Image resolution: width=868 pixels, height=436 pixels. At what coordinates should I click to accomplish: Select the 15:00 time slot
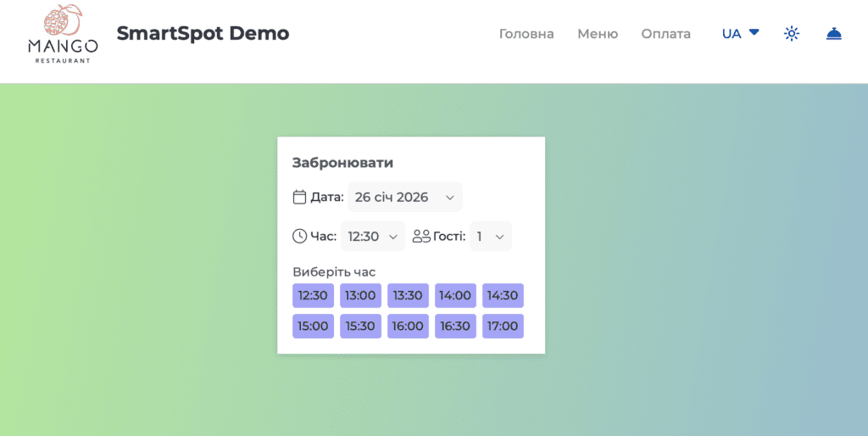pos(313,326)
